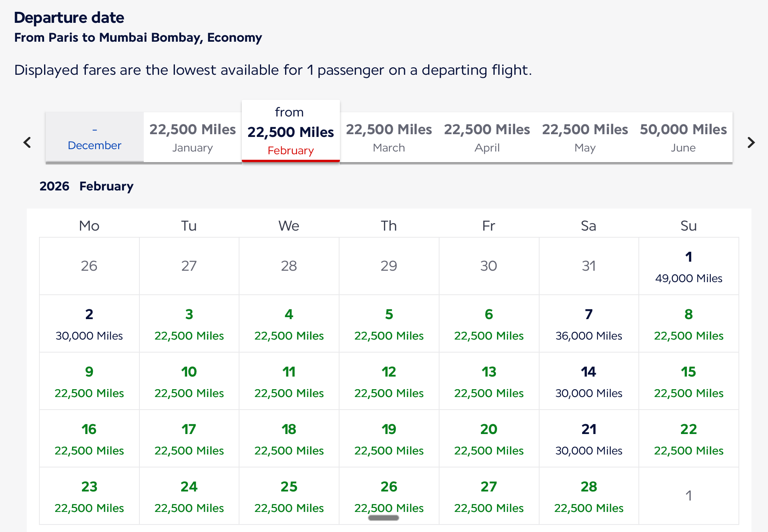View March award fares

pos(388,137)
